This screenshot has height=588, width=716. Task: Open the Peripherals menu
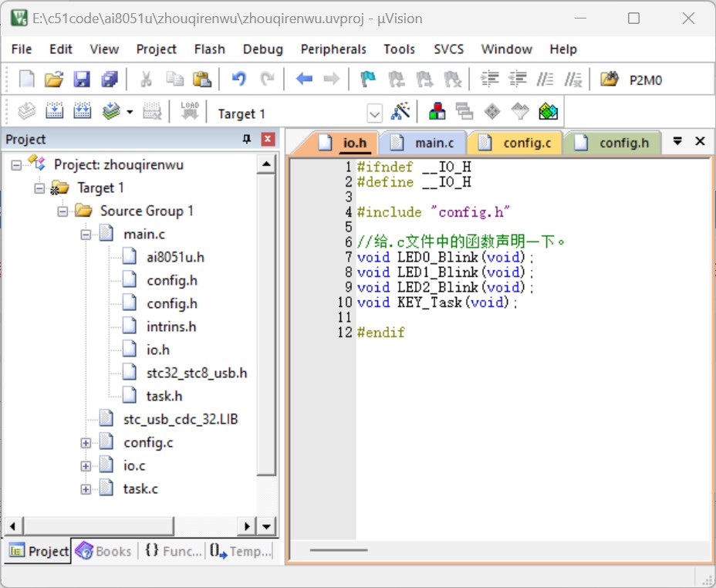333,49
